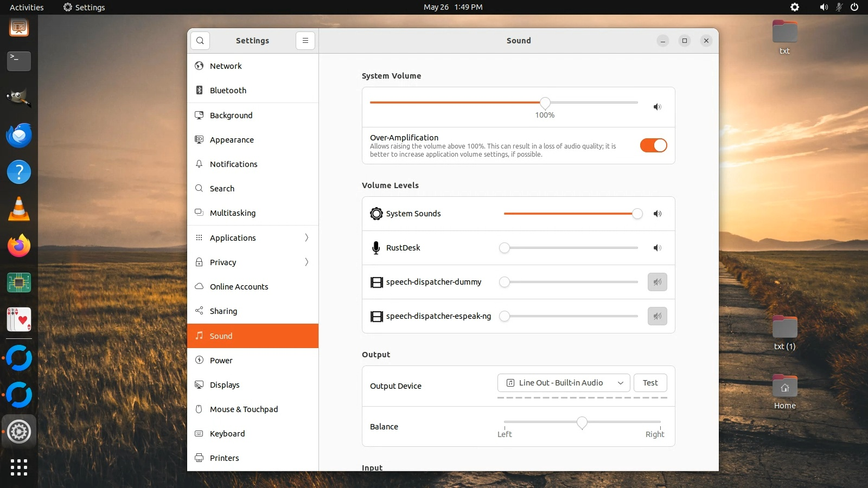
Task: Click the search icon in Settings header
Action: 200,41
